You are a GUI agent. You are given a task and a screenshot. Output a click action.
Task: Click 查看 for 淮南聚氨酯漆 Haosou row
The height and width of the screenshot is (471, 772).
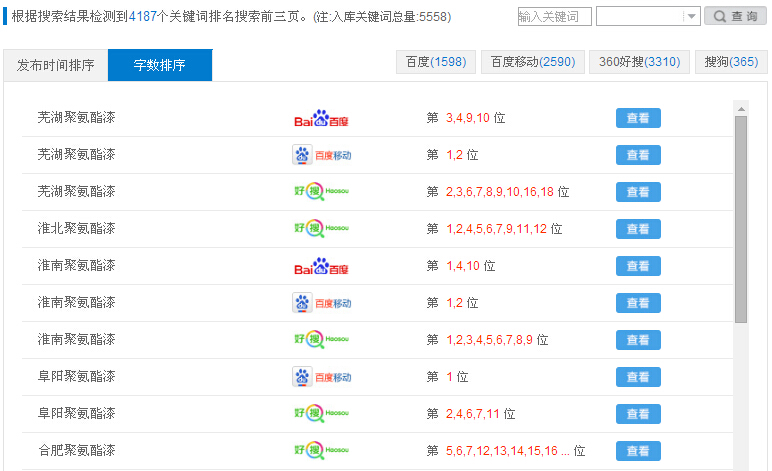point(638,340)
